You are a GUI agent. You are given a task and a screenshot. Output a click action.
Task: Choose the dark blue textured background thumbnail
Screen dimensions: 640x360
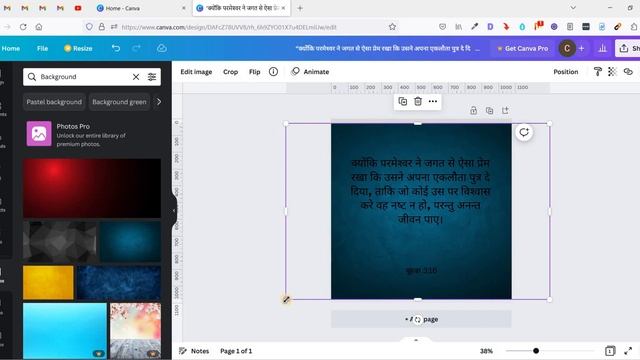point(119,282)
